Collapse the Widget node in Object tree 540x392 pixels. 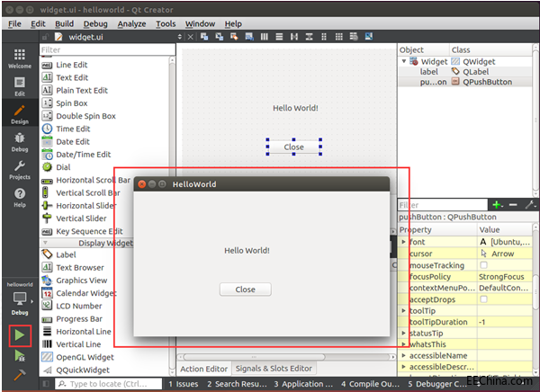pyautogui.click(x=404, y=61)
